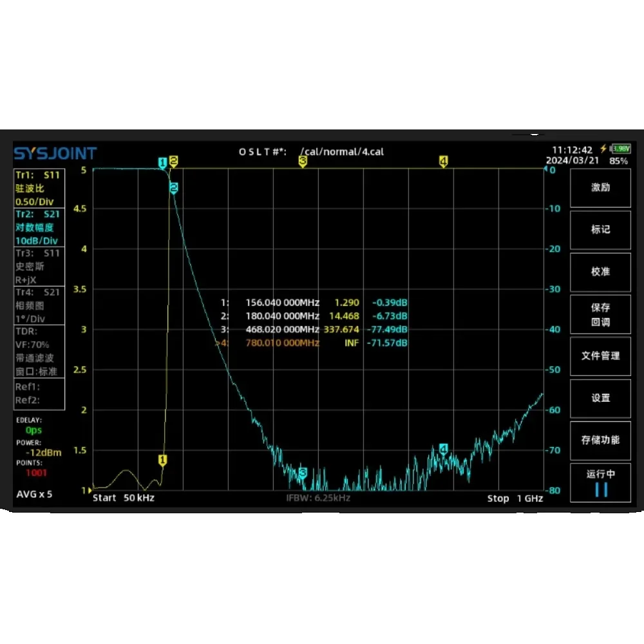Tap the AVG x 5 averaging label
Viewport: 644px width, 644px height.
(x=34, y=494)
